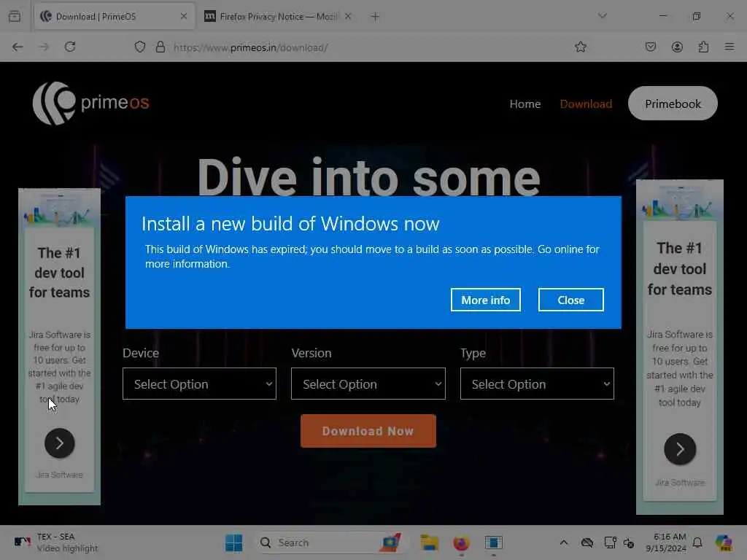Screen dimensions: 747x560
Task: Click the volume tray icon
Action: pyautogui.click(x=629, y=542)
